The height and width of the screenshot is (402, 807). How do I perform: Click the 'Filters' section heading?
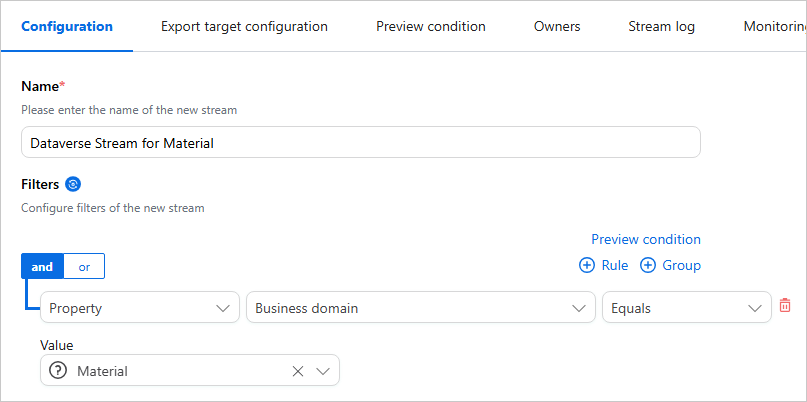point(40,184)
